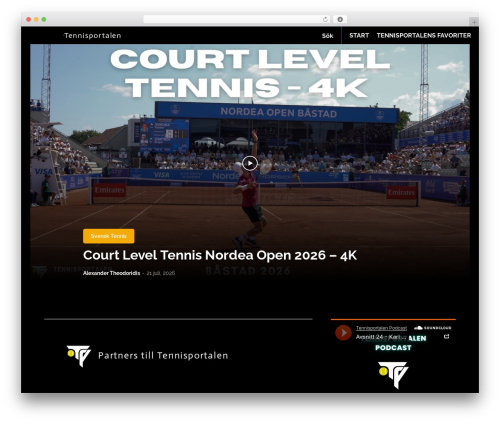Click the Partners till Tennisportalen heading

[x=163, y=355]
